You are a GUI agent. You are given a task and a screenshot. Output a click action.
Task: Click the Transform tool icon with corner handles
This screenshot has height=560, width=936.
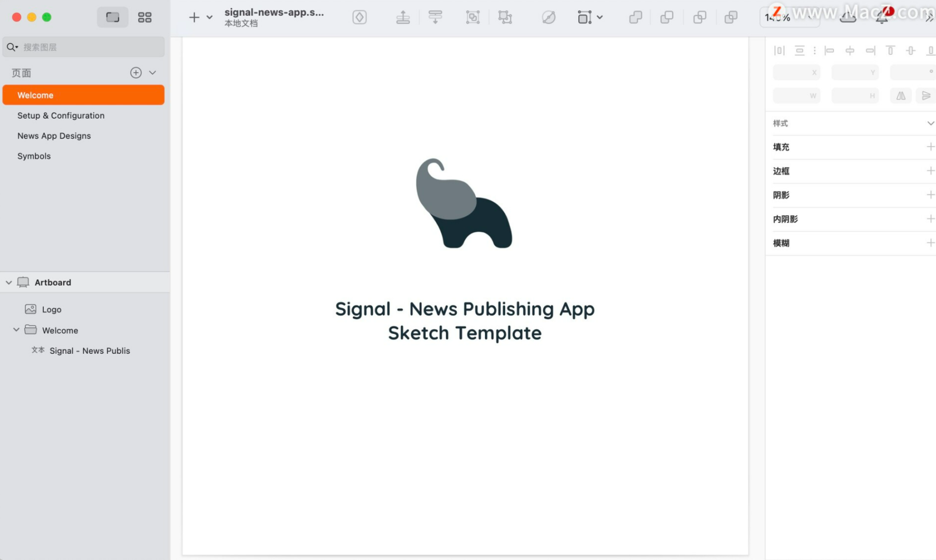(x=584, y=18)
